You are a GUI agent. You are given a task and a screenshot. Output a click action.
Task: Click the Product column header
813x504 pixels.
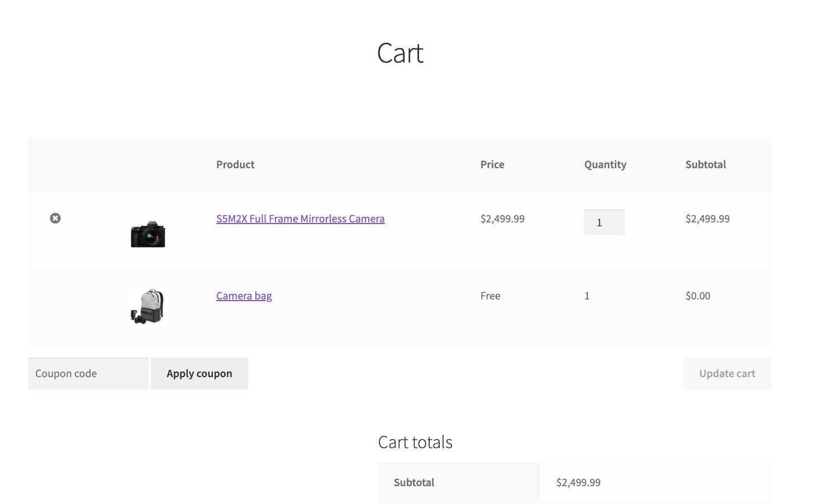[x=235, y=164]
